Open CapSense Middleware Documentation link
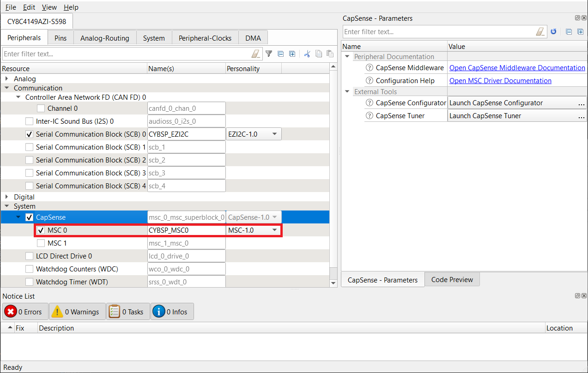The width and height of the screenshot is (588, 373). 517,68
